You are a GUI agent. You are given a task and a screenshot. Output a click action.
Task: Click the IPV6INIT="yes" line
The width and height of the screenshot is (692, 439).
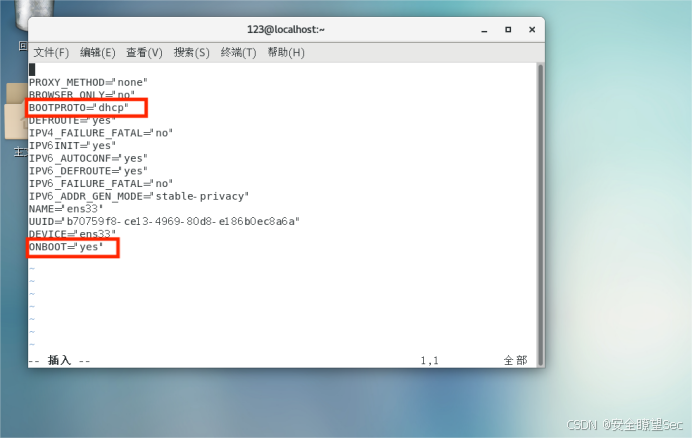72,146
